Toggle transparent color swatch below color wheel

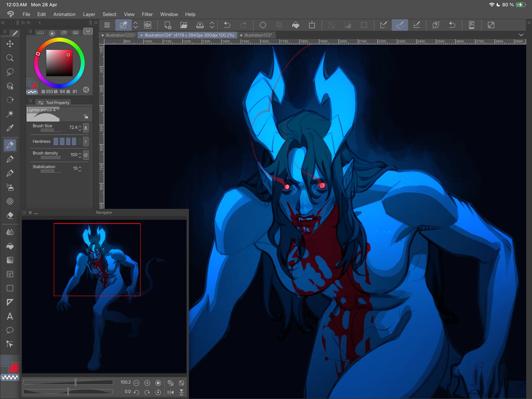(32, 92)
